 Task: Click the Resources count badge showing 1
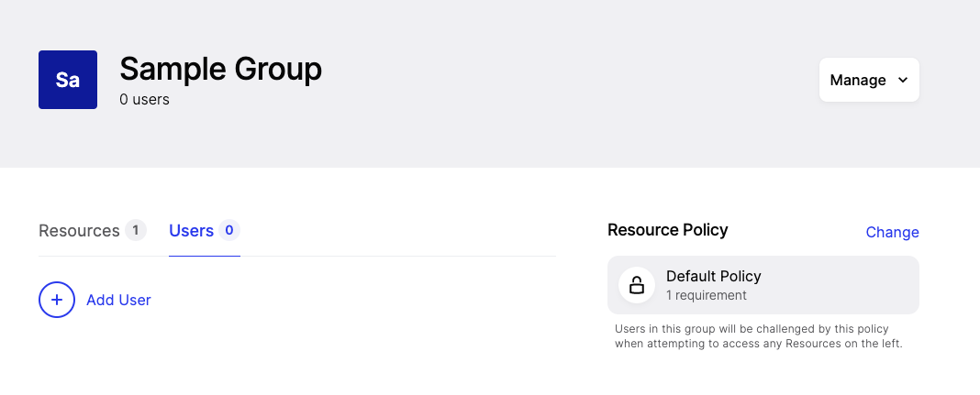coord(136,230)
